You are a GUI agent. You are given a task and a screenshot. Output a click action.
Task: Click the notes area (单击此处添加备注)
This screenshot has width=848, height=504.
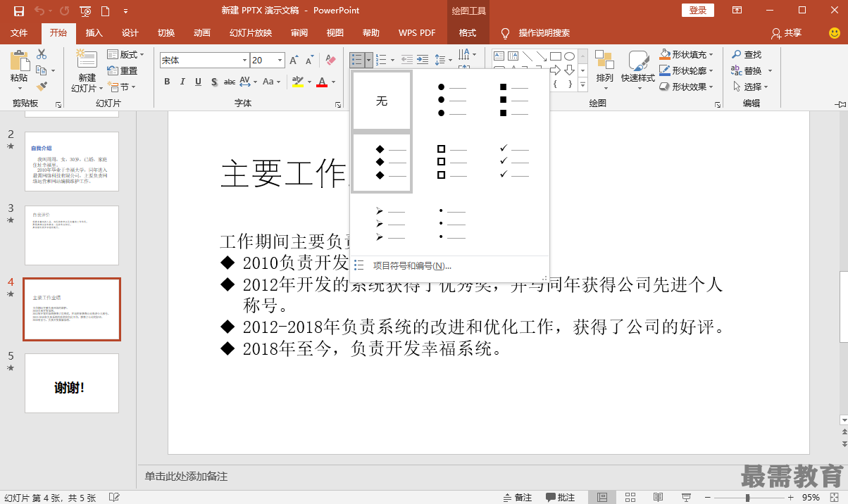coord(186,477)
